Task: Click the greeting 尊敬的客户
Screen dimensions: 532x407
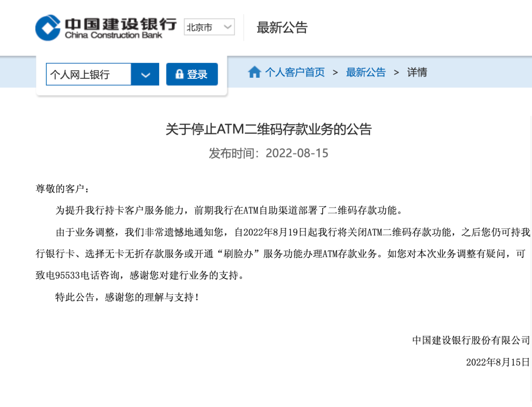Action: (x=63, y=189)
